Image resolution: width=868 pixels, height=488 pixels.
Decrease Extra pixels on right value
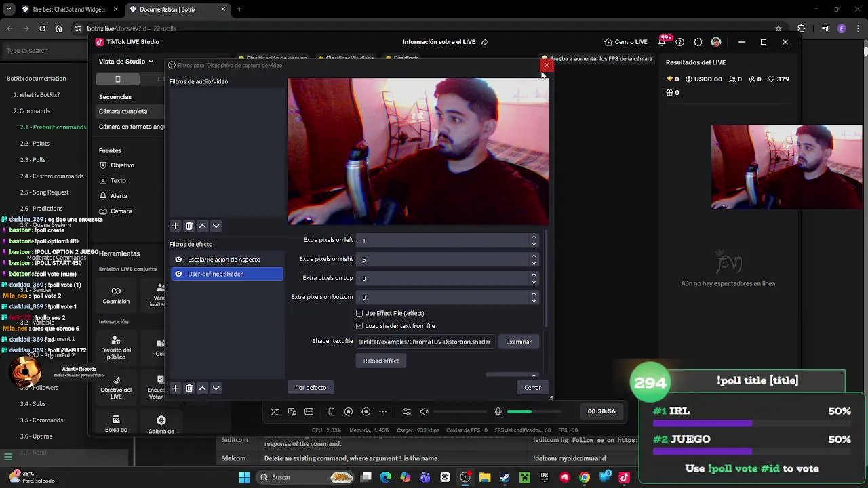534,262
